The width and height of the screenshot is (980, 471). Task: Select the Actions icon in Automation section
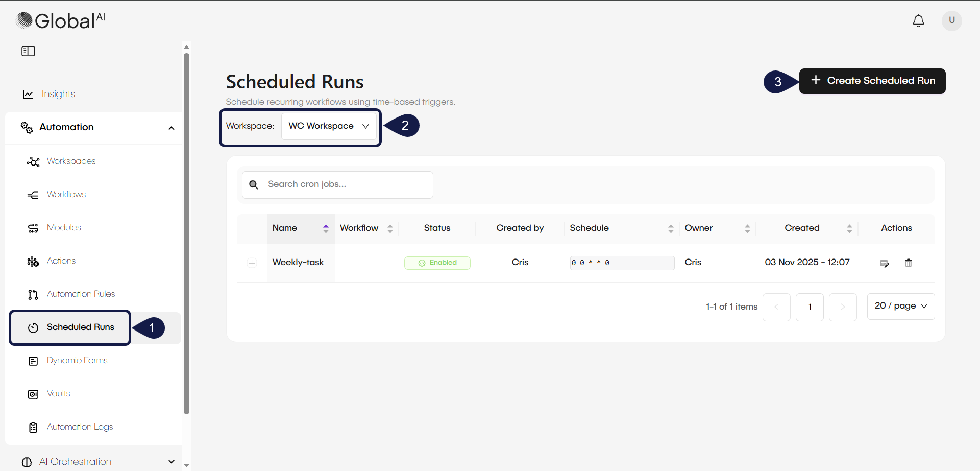tap(33, 261)
